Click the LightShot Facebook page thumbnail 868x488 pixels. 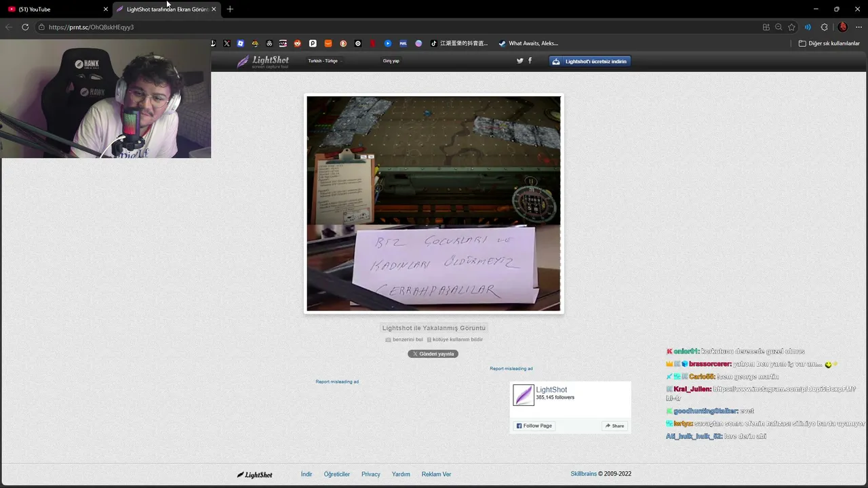(524, 395)
